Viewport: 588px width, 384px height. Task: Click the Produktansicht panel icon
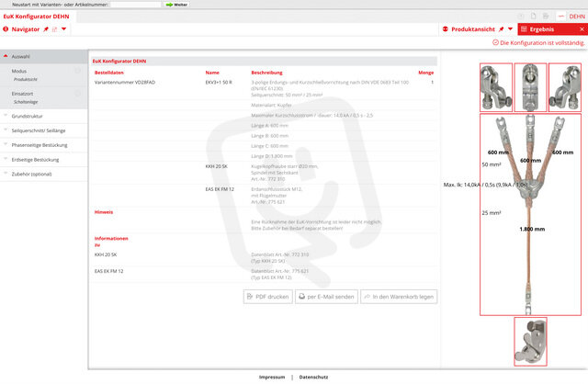445,28
